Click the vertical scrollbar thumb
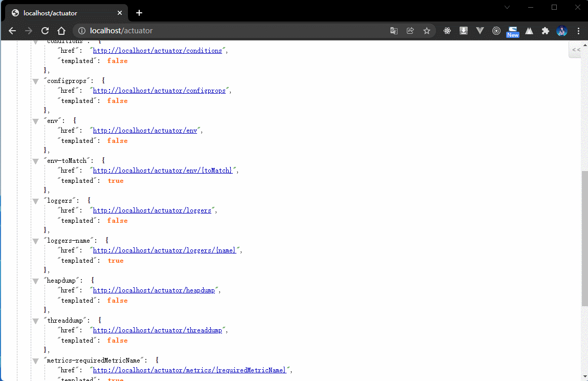Image resolution: width=588 pixels, height=381 pixels. 584,238
